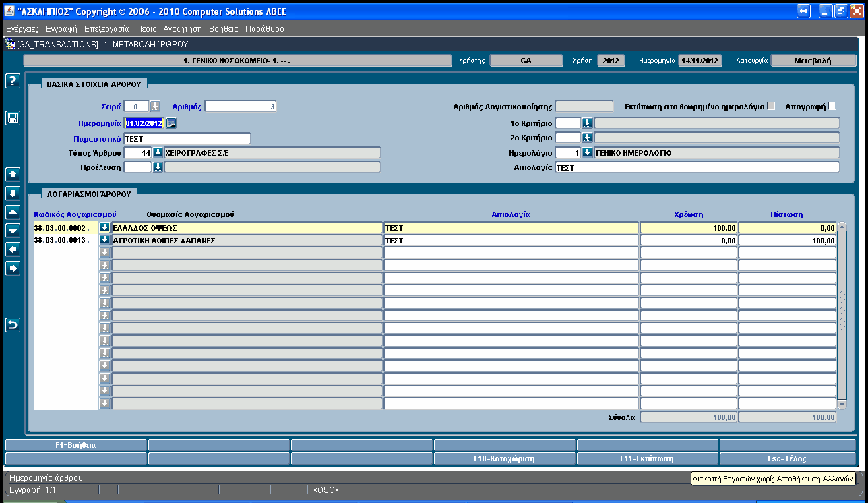Click the save diskette icon in sidebar
868x503 pixels.
12,118
